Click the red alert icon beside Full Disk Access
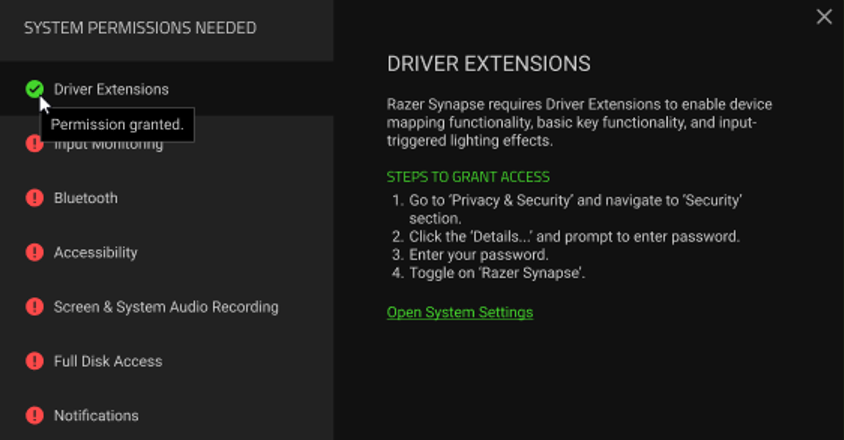 [x=35, y=361]
